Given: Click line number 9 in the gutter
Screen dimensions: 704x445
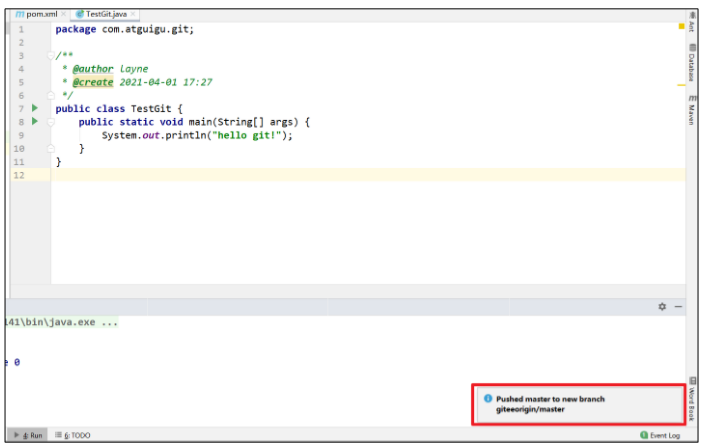Looking at the screenshot, I should coord(21,135).
